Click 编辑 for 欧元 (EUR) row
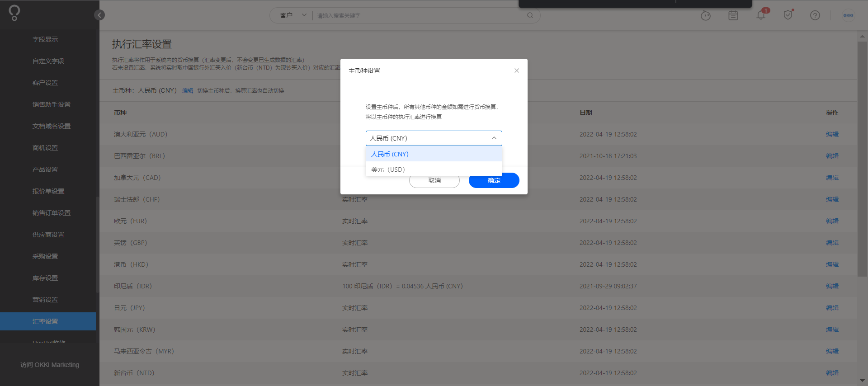 pos(832,221)
